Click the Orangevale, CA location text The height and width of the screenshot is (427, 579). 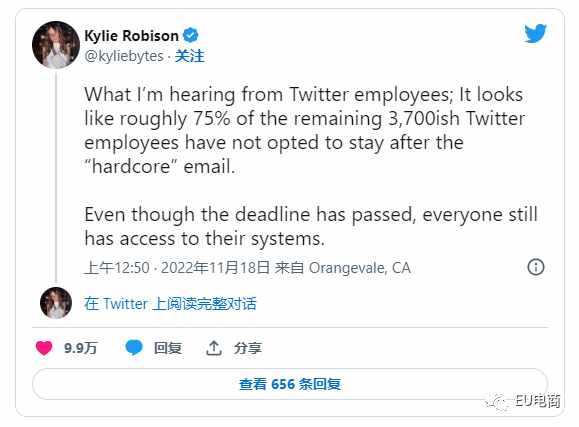coord(360,268)
